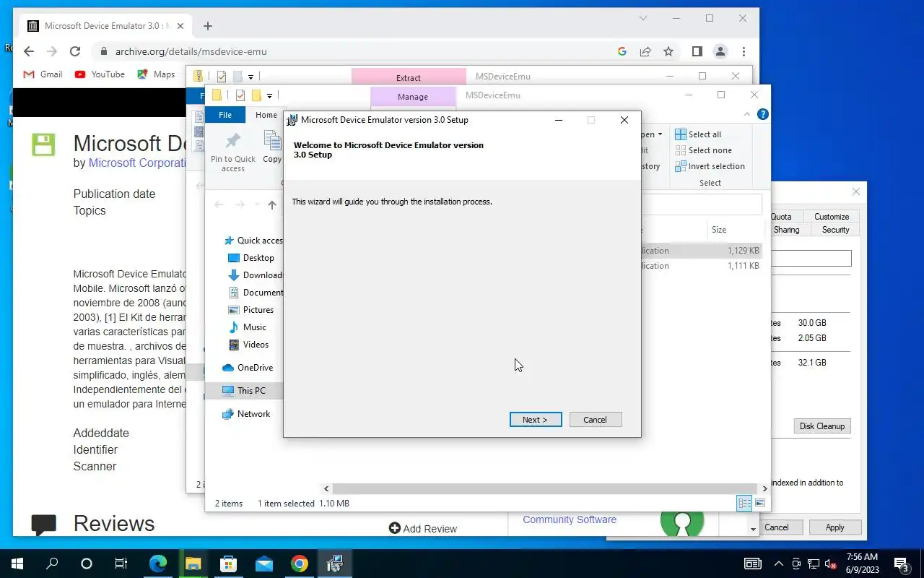Open the Community Software link
The width and height of the screenshot is (924, 578).
570,519
